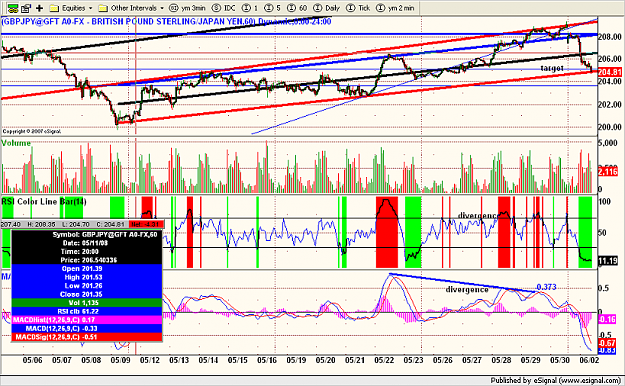Click the 05/06 date axis label
This screenshot has width=625, height=386.
click(x=32, y=360)
